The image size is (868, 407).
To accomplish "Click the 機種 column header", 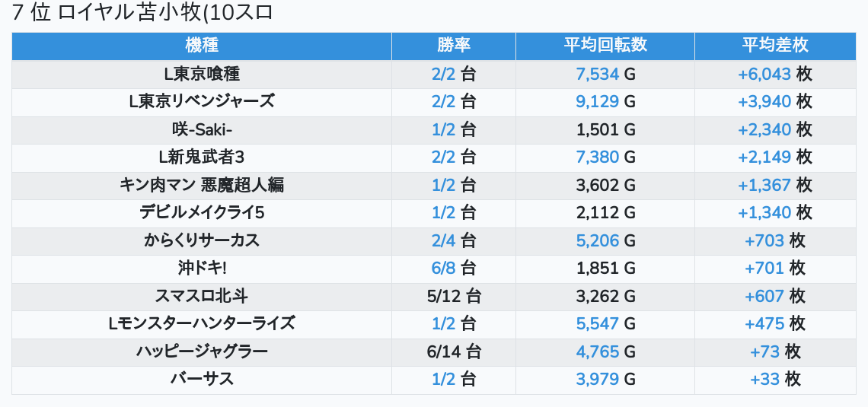I will 202,46.
